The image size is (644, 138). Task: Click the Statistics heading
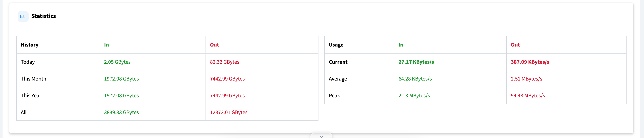point(44,16)
